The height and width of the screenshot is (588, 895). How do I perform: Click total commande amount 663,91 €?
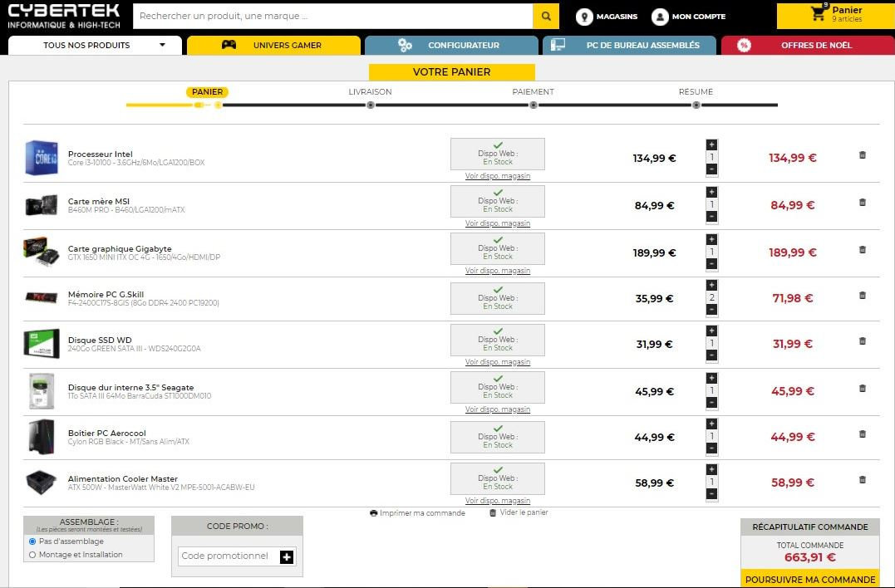pyautogui.click(x=810, y=557)
